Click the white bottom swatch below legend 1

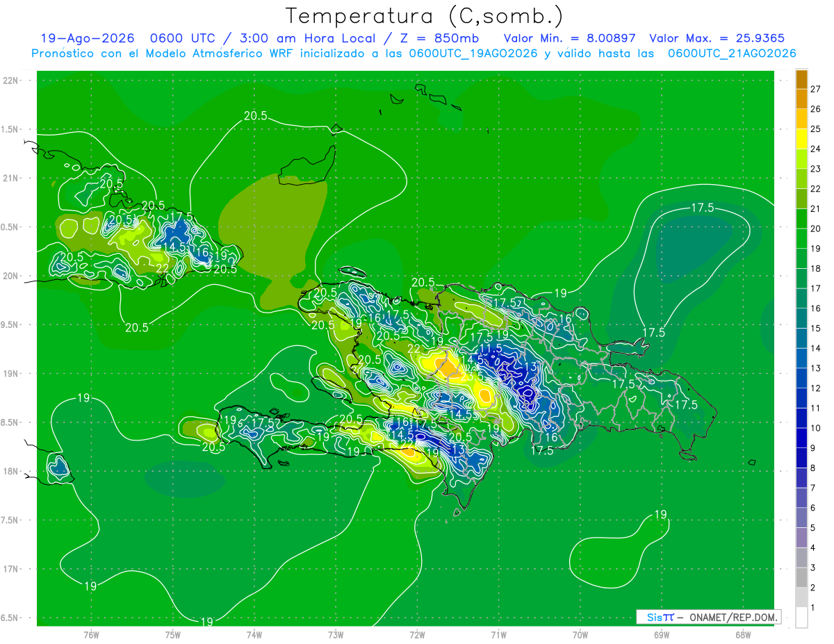(801, 618)
